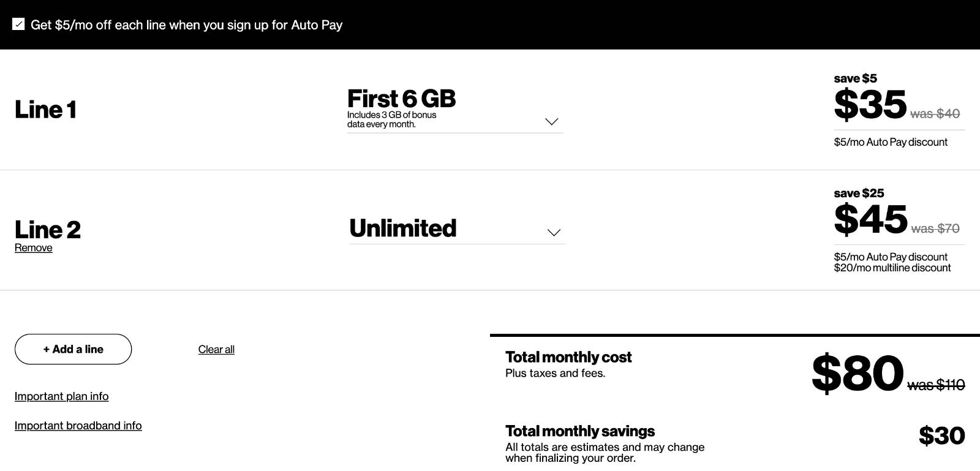Viewport: 980px width, 471px height.
Task: Clear all lines from the cart
Action: [x=216, y=349]
